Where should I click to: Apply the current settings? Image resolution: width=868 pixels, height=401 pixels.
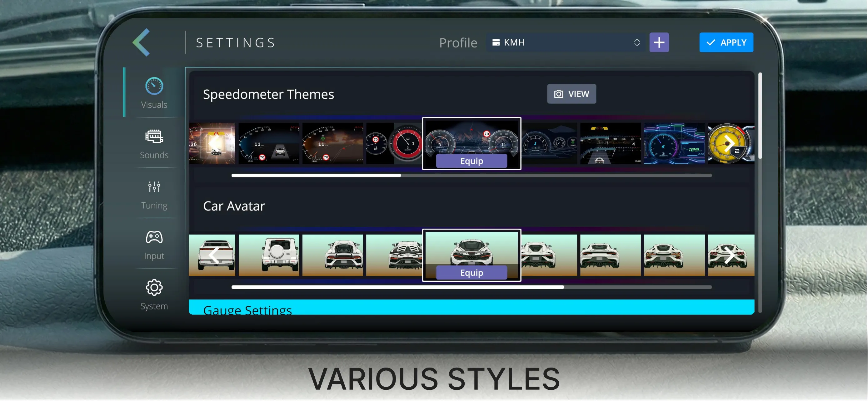tap(726, 42)
